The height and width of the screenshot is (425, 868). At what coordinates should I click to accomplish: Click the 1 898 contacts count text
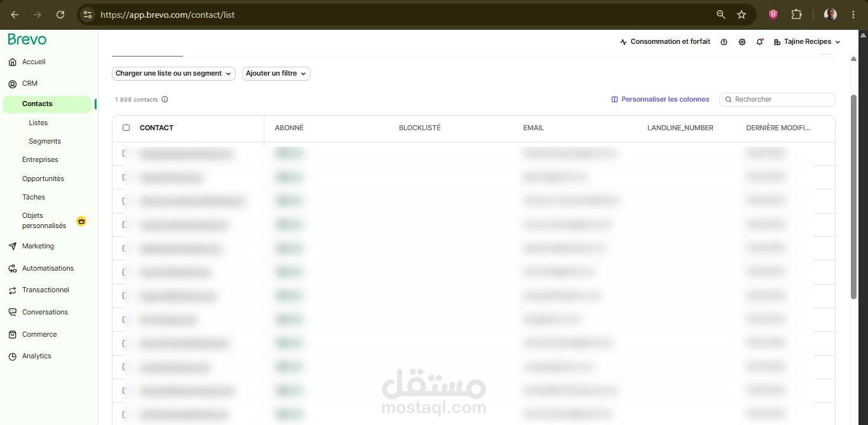[x=136, y=100]
